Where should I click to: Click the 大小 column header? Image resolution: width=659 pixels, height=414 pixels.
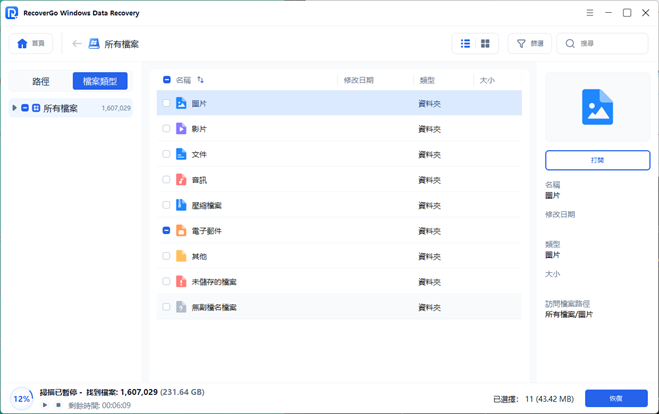[x=487, y=80]
